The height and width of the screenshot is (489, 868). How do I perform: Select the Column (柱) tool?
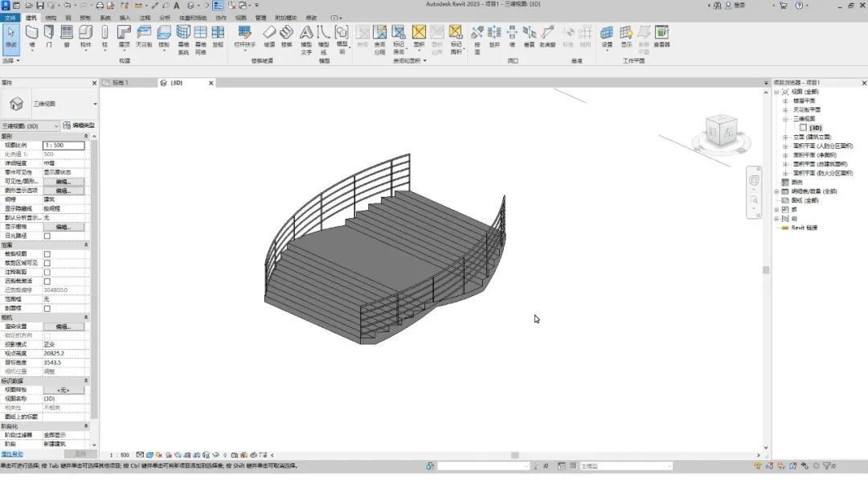click(x=104, y=36)
